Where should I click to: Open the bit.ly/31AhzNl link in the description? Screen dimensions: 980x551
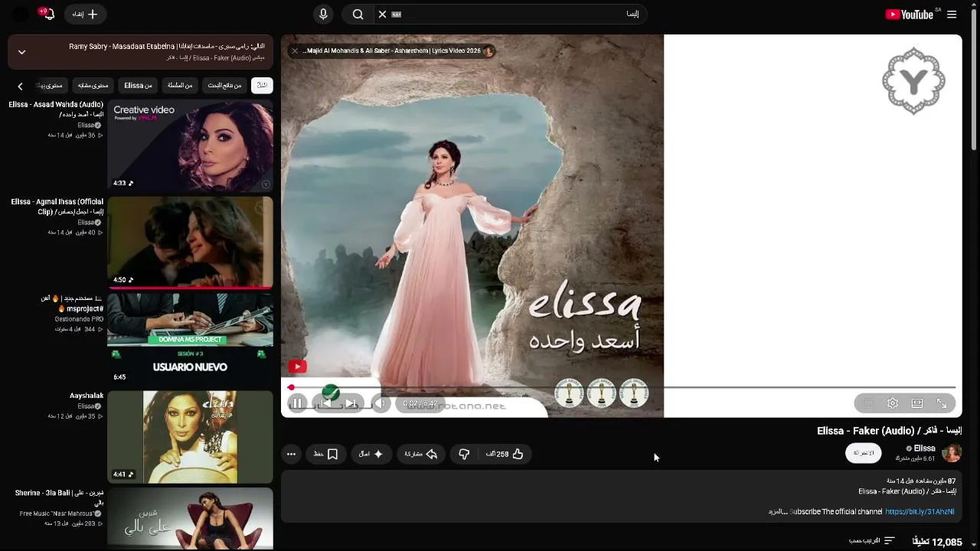pyautogui.click(x=920, y=511)
